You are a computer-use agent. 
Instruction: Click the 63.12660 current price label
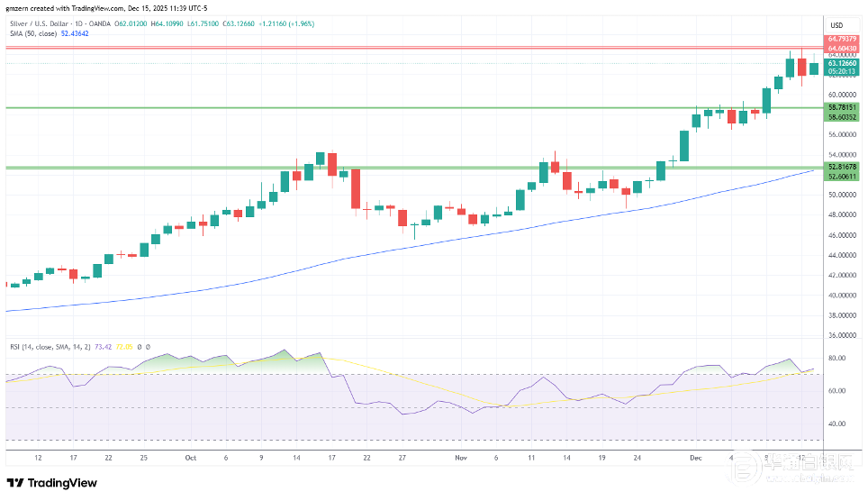point(843,63)
